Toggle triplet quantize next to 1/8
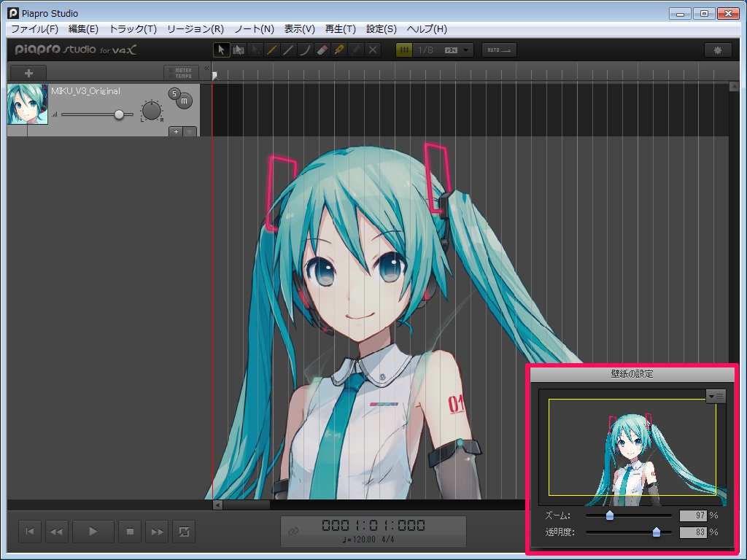747x560 pixels. (451, 50)
